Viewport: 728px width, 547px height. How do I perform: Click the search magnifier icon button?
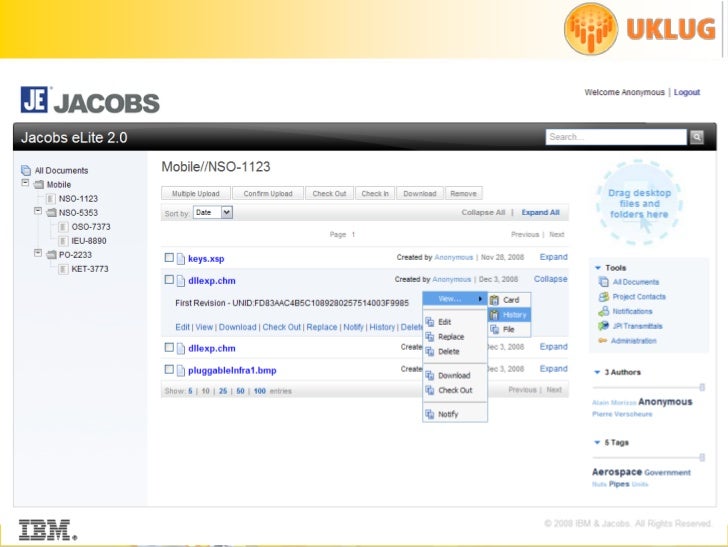click(696, 137)
